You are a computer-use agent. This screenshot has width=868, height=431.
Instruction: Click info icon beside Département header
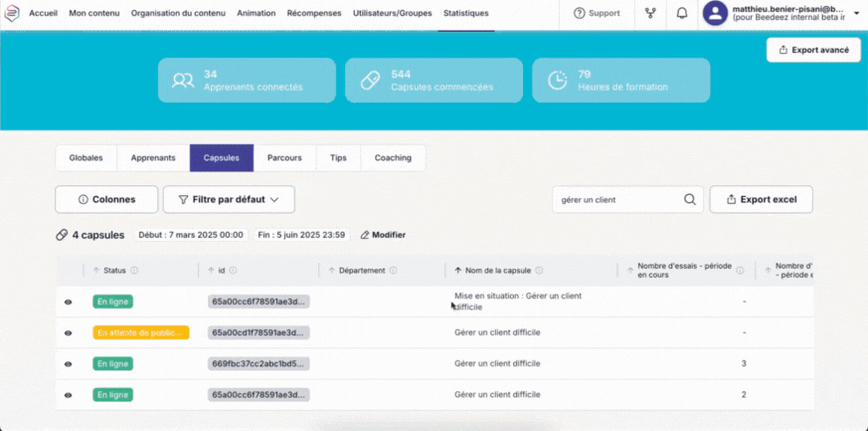pyautogui.click(x=394, y=270)
